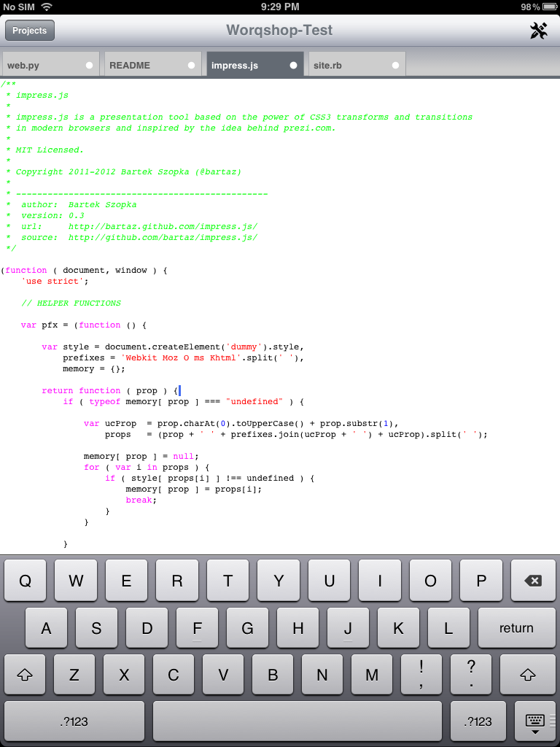Select the impress.js tab
Image resolution: width=560 pixels, height=747 pixels.
click(x=254, y=65)
